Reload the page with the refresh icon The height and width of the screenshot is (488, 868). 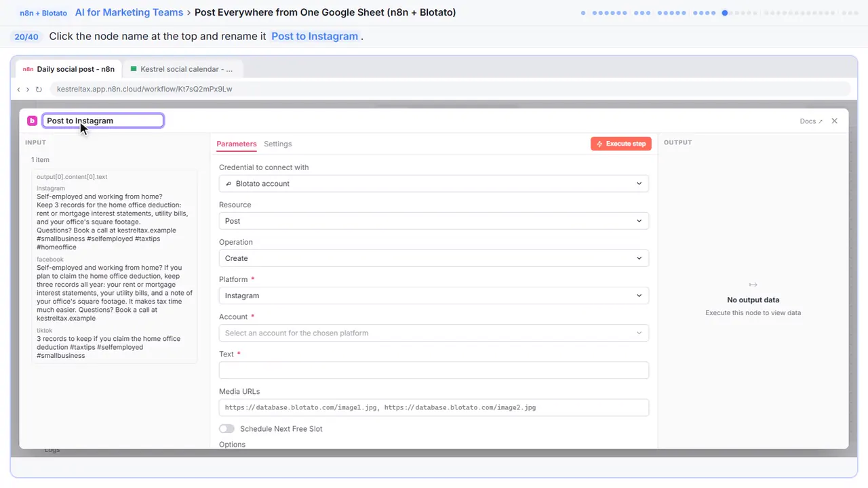tap(39, 89)
